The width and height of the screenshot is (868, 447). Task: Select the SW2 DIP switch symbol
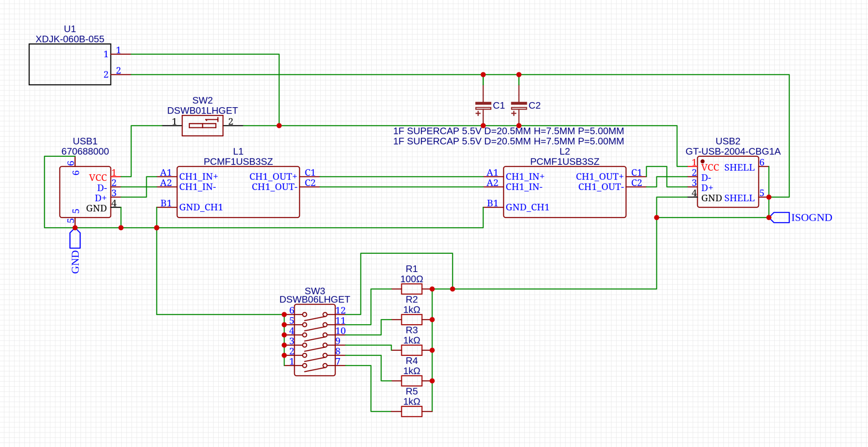tap(203, 125)
